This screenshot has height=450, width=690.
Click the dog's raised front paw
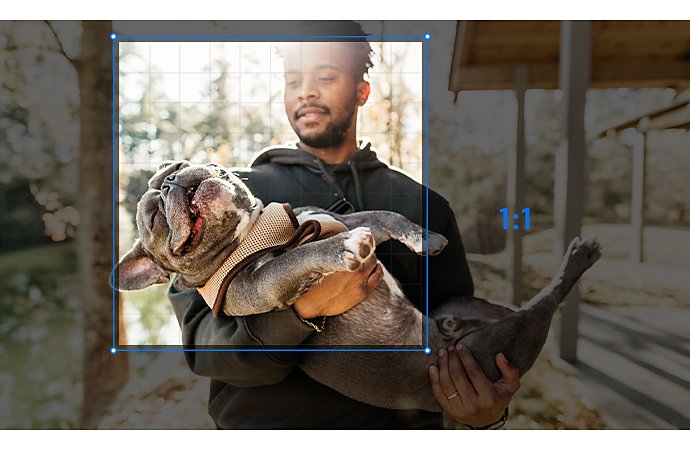coord(361,251)
